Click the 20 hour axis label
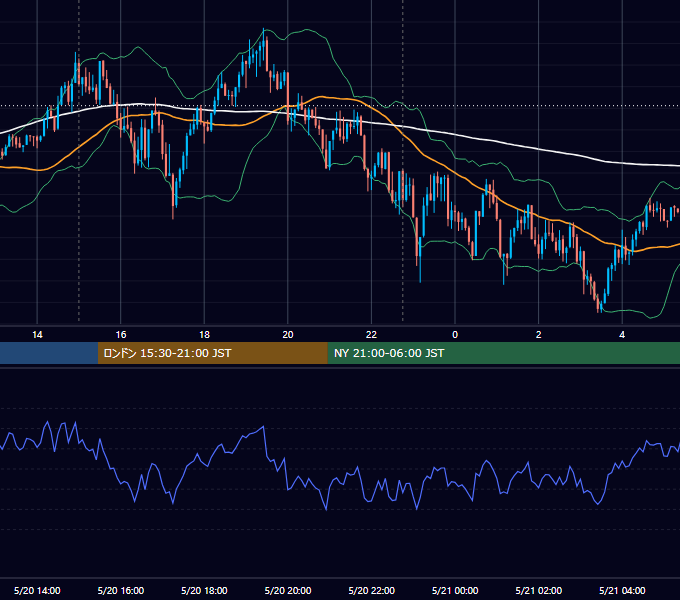This screenshot has width=680, height=600. [x=288, y=335]
